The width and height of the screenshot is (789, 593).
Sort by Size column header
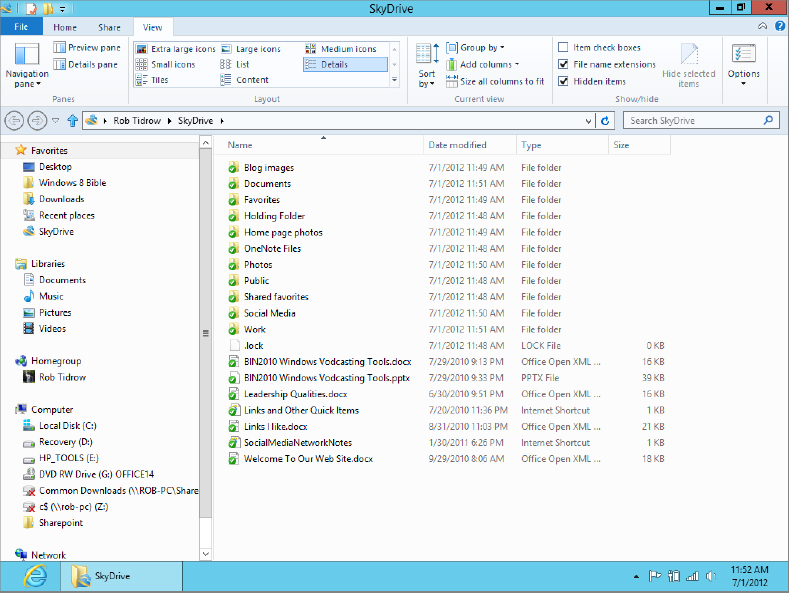[640, 145]
